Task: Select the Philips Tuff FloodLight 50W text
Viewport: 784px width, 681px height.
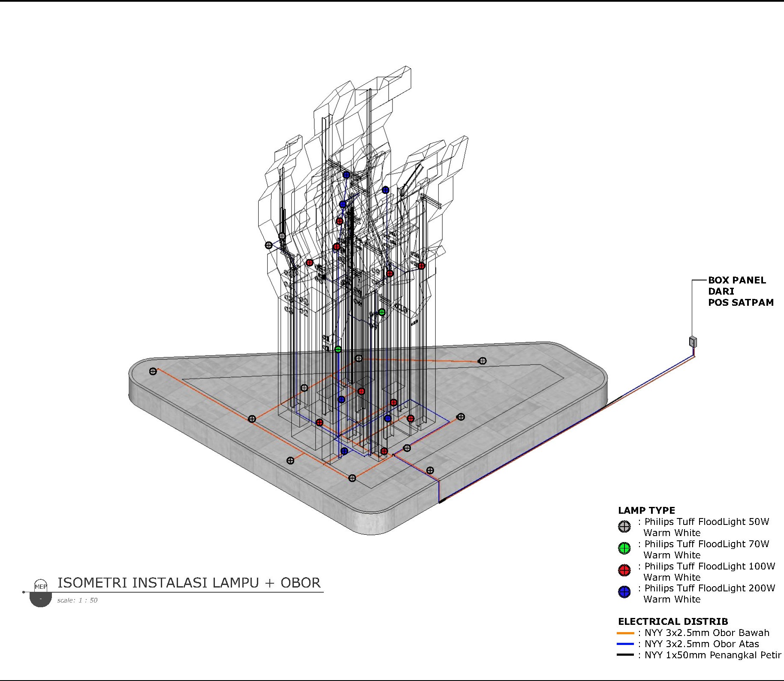Action: coord(706,522)
